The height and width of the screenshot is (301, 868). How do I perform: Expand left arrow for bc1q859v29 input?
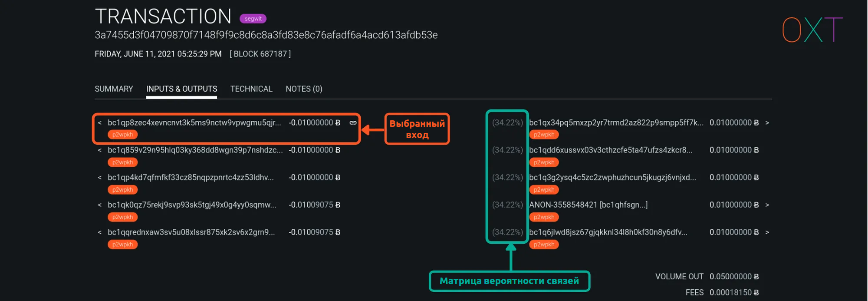click(100, 150)
